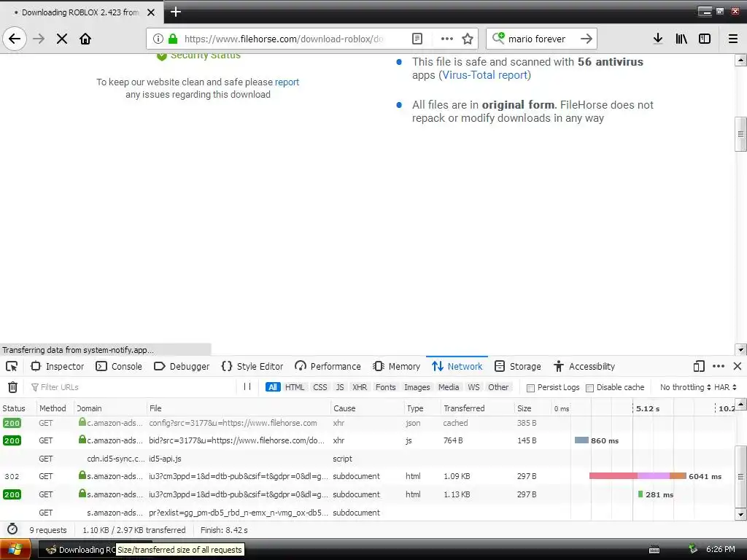Go back to the previous page

(15, 39)
